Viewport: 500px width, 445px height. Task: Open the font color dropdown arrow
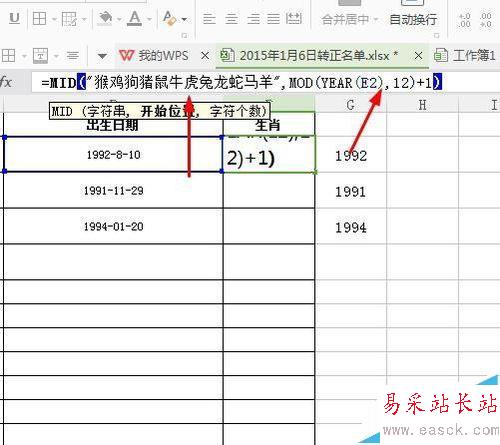(149, 19)
